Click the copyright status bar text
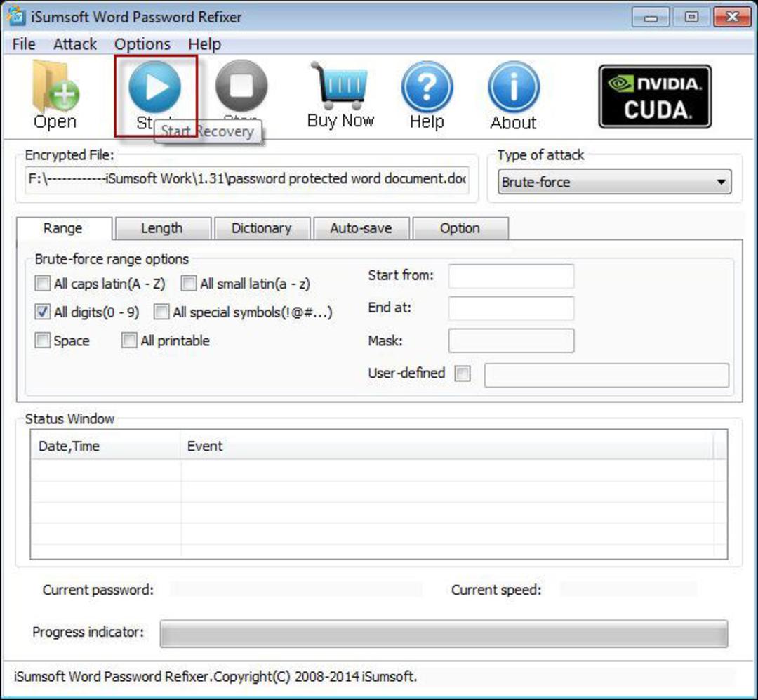Image resolution: width=758 pixels, height=700 pixels. [215, 676]
